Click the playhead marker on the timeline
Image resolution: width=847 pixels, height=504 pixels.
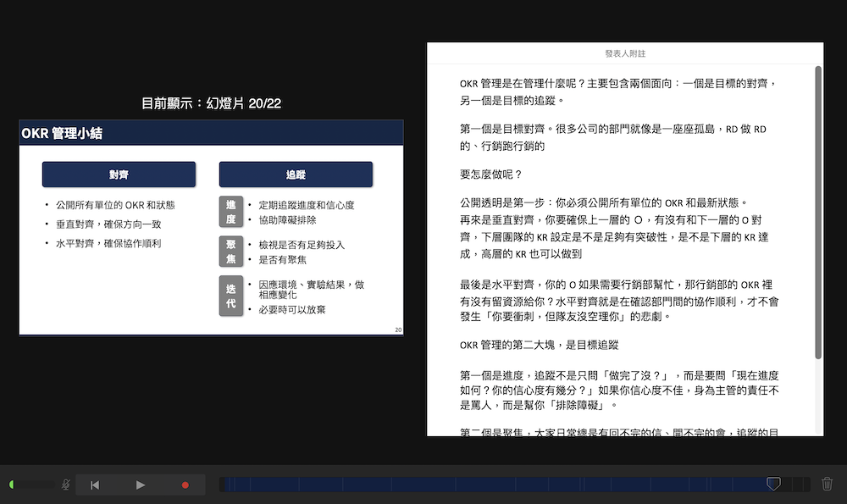pos(772,483)
